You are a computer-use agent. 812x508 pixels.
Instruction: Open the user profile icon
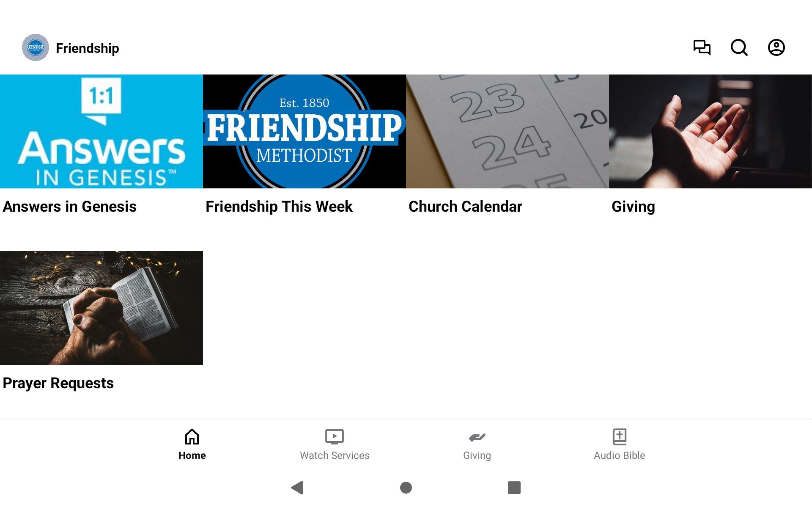(x=776, y=47)
